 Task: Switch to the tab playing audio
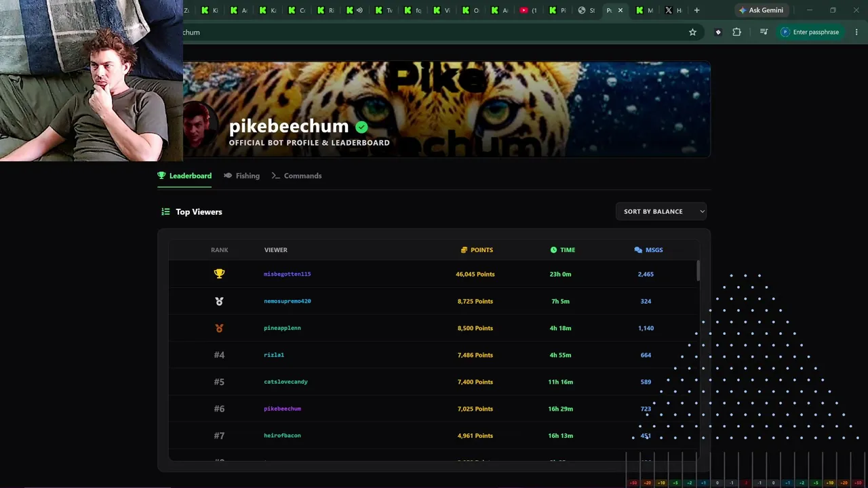[x=354, y=10]
